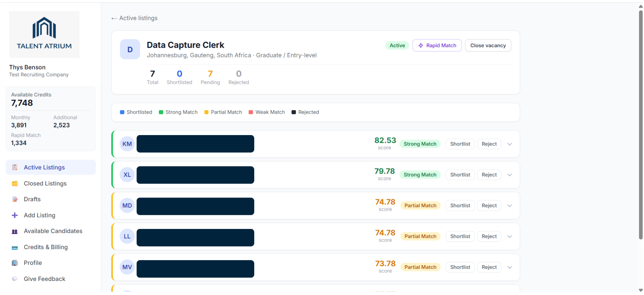Click the scrollbar down arrow
This screenshot has height=295, width=644.
(x=641, y=290)
